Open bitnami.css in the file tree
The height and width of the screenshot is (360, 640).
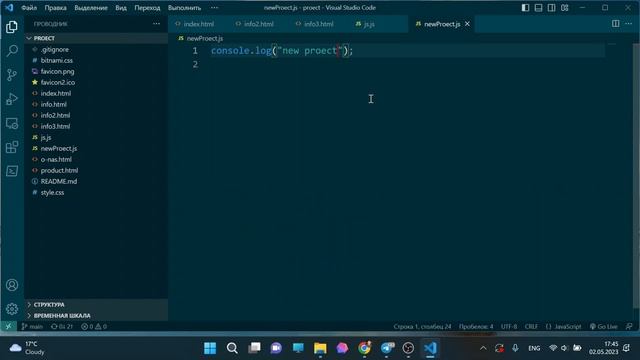(57, 60)
